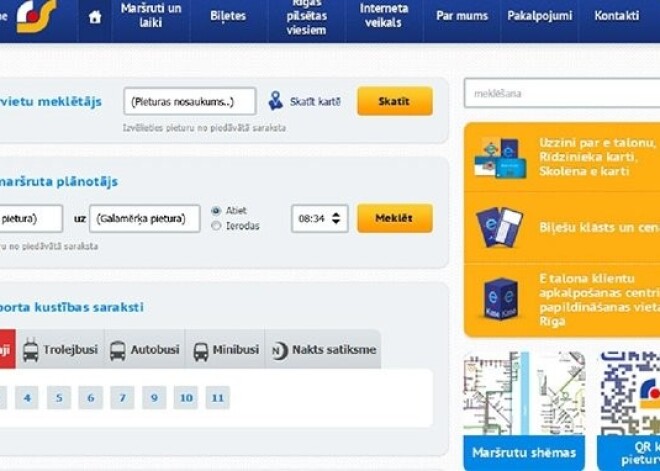Open Pakalpojumi menu
Viewport: 660px width, 471px height.
540,16
